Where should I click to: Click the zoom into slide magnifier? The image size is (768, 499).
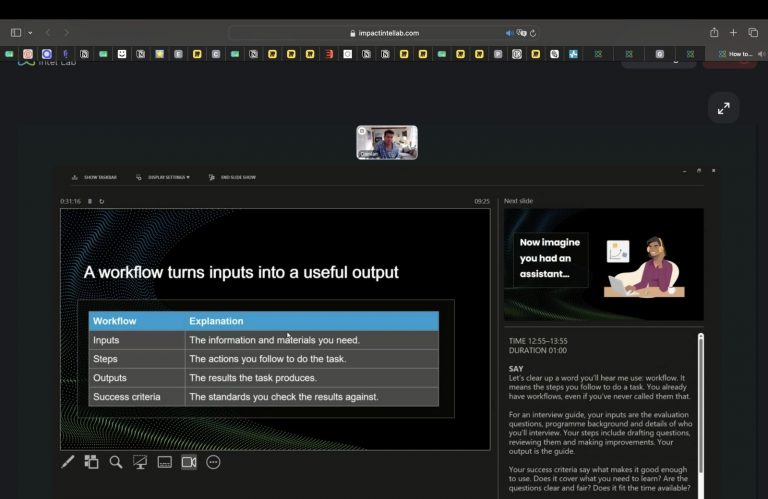(116, 462)
